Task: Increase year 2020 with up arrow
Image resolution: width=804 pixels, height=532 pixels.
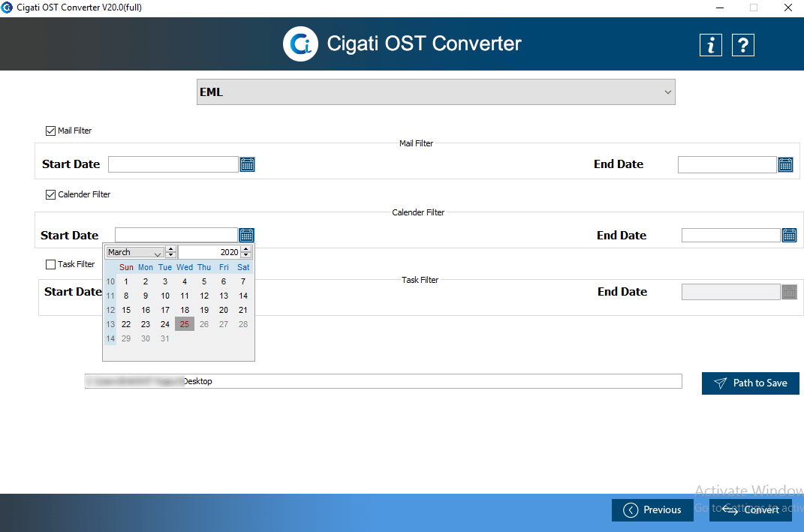Action: pos(246,249)
